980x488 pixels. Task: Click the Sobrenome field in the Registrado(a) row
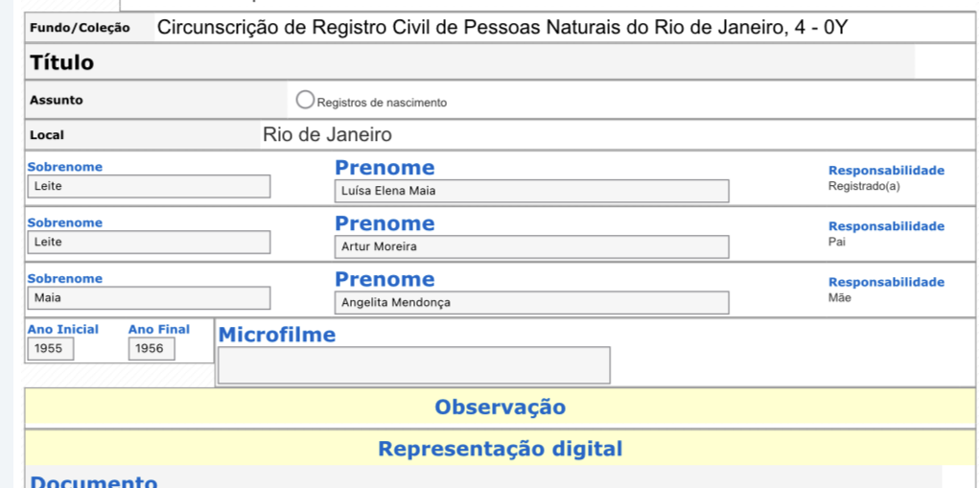click(149, 187)
